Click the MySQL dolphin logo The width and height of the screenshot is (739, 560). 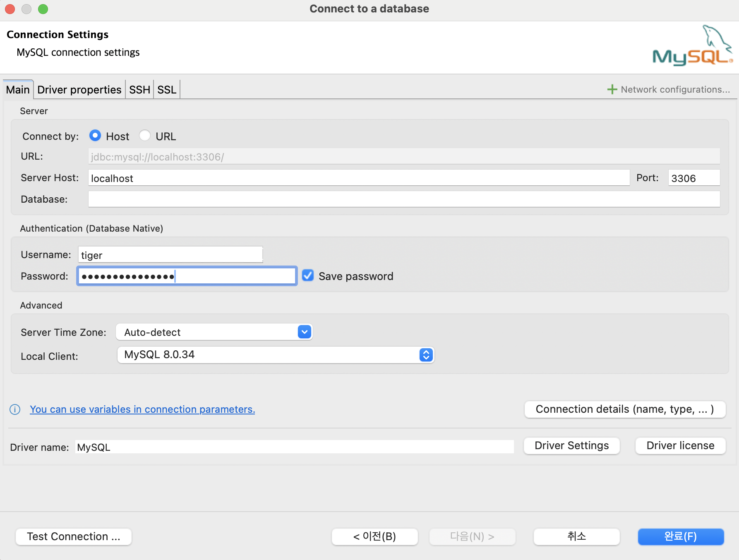pyautogui.click(x=693, y=45)
